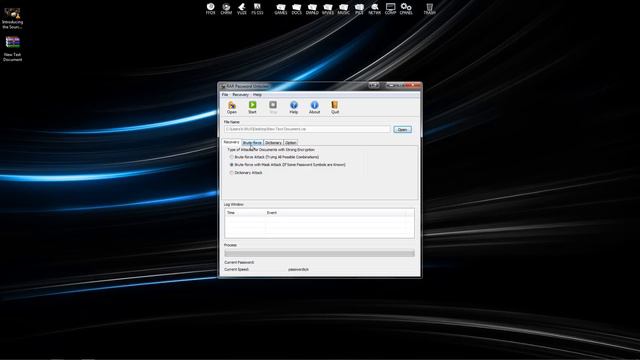Open the PS CS5 dock icon
Viewport: 640px width, 360px height.
coord(257,9)
